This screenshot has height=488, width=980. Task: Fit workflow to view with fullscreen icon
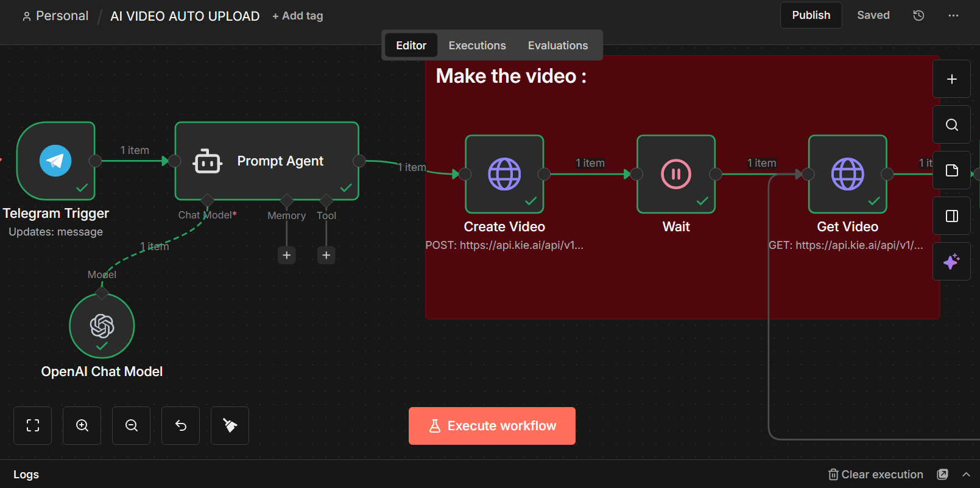click(33, 425)
